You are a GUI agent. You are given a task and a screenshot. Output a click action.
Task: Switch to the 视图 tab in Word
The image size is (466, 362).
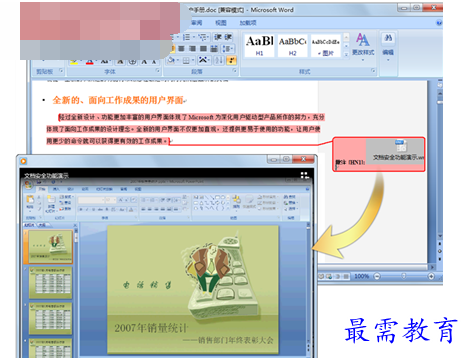pos(220,23)
